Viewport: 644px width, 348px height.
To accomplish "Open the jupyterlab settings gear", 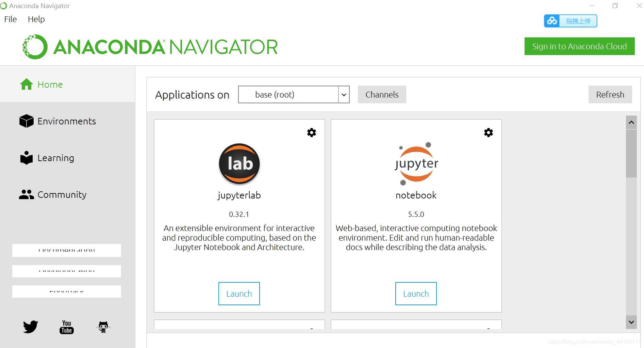I will coord(312,133).
